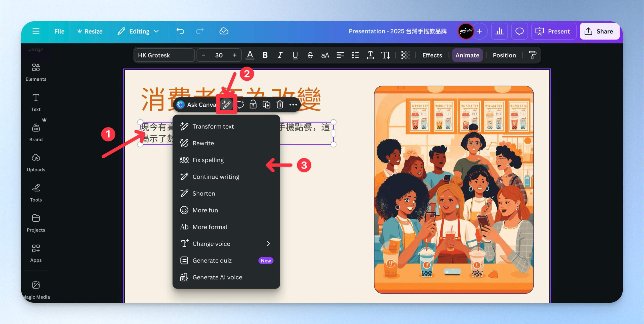Toggle italic text style
This screenshot has width=644, height=324.
click(x=280, y=55)
